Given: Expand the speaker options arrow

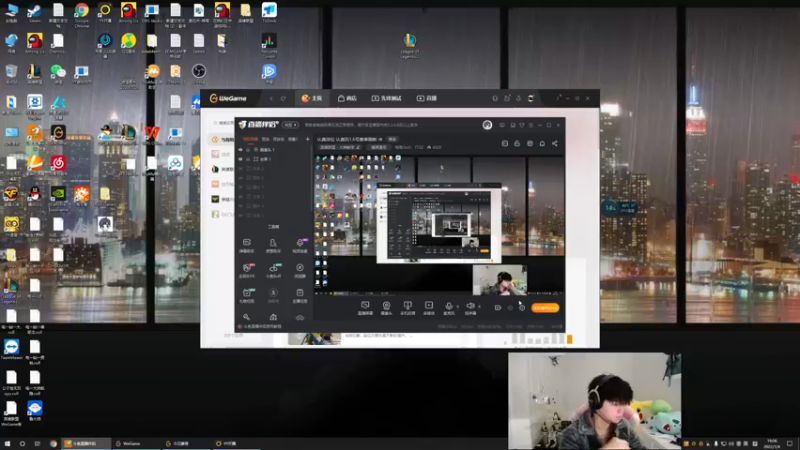Looking at the screenshot, I should tap(479, 307).
